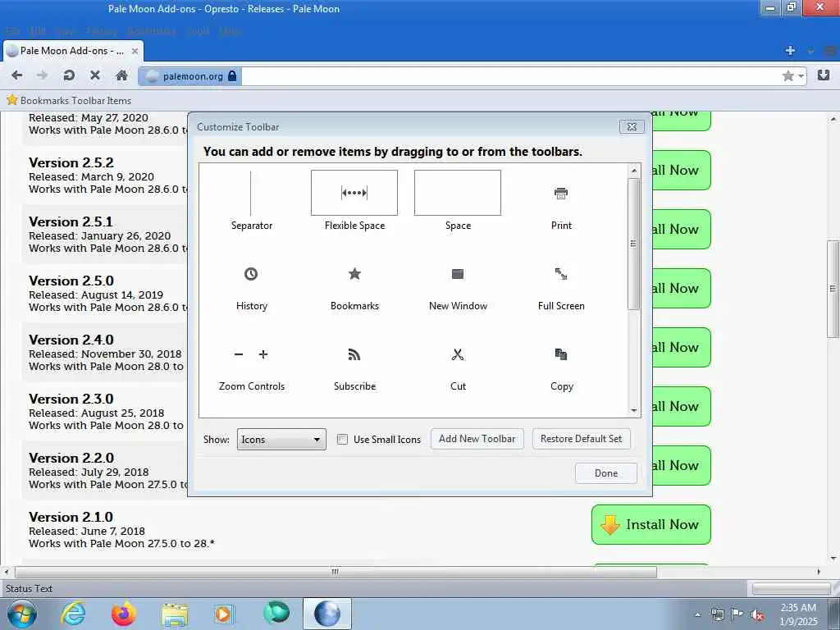
Task: Select the Pale Moon Add-ons tab
Action: (72, 51)
